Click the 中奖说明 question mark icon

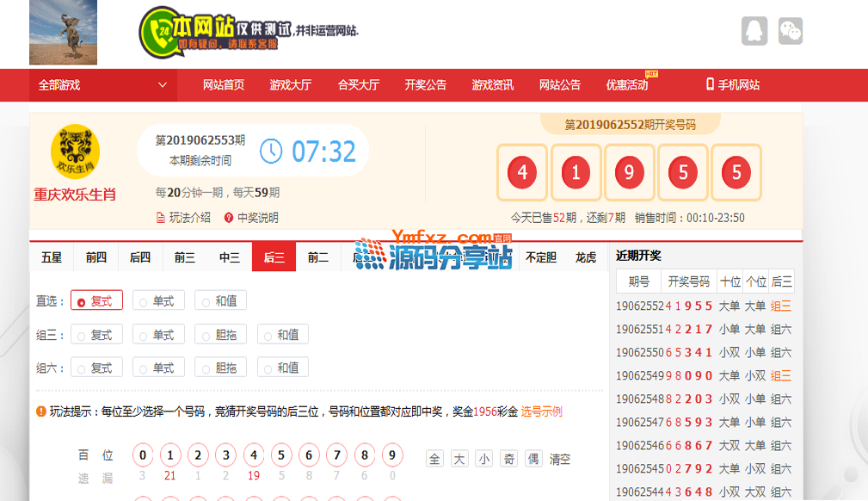[x=229, y=218]
